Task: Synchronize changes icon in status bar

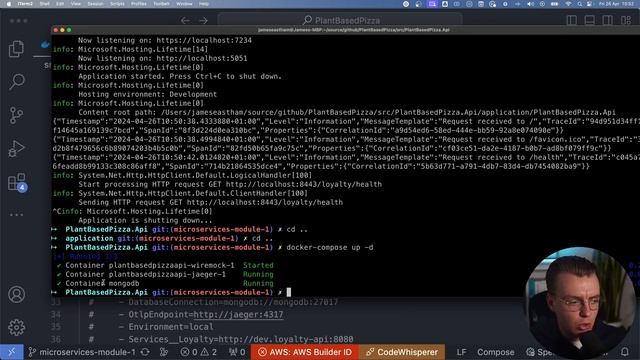Action: 145,352
